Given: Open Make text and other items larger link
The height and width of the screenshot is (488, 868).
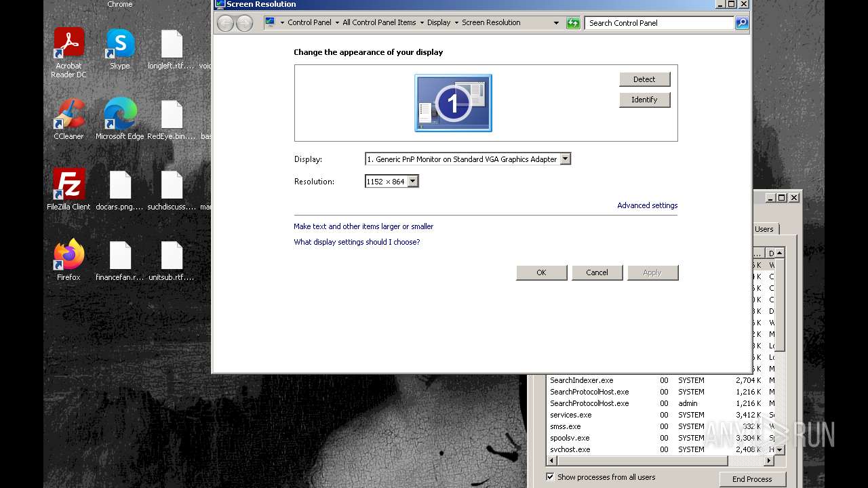Looking at the screenshot, I should point(363,226).
